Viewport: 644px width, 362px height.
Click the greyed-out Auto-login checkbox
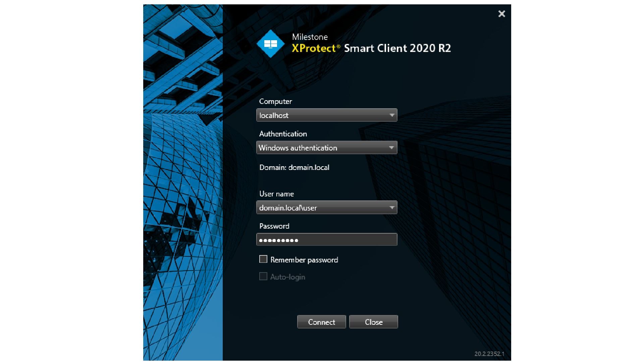(x=263, y=277)
